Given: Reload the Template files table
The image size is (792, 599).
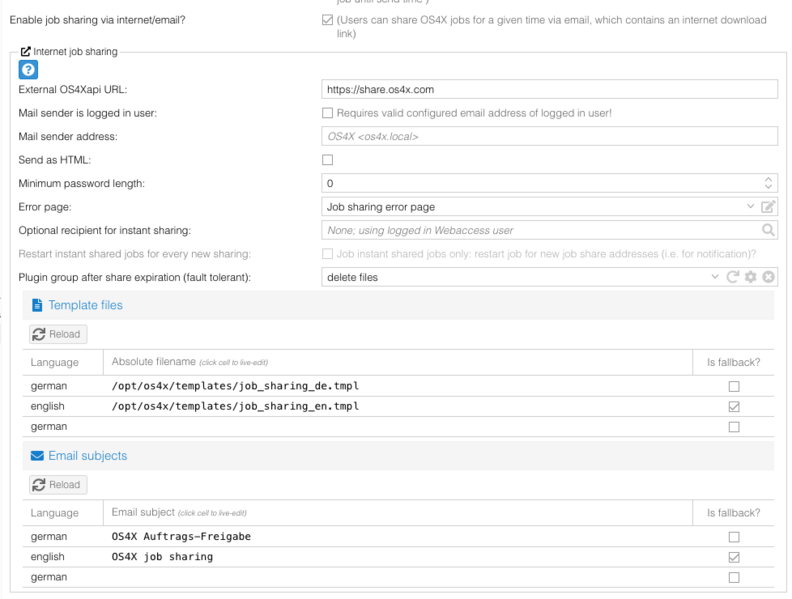Looking at the screenshot, I should pos(57,334).
